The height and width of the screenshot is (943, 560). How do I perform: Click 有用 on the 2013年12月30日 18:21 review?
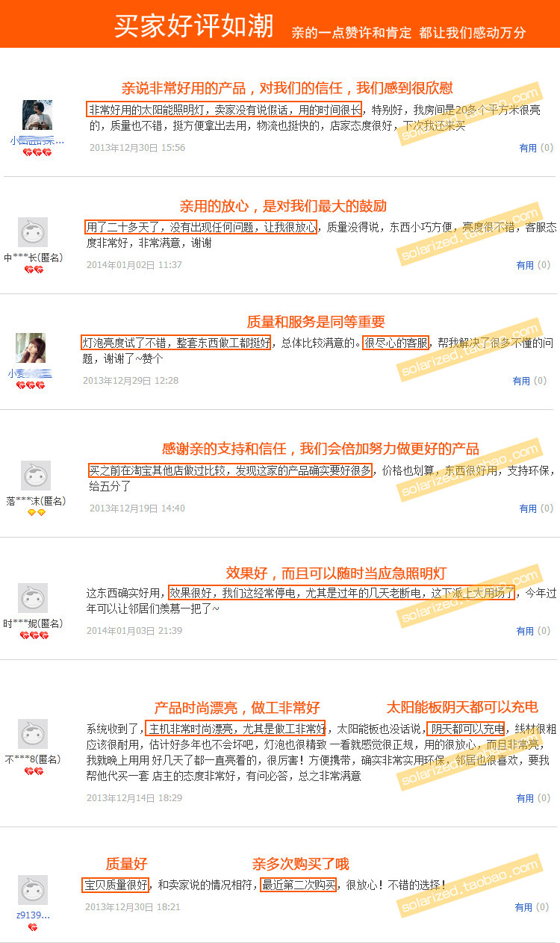[523, 907]
